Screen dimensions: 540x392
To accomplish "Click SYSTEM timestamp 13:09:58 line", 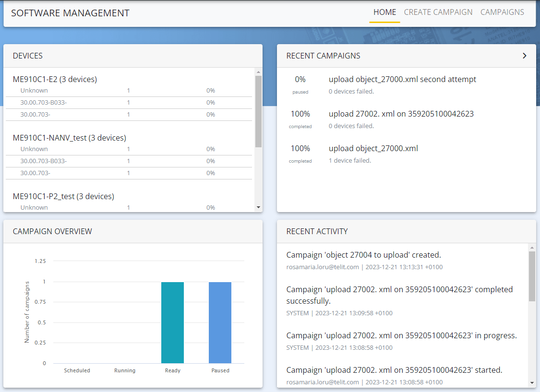I will [339, 313].
